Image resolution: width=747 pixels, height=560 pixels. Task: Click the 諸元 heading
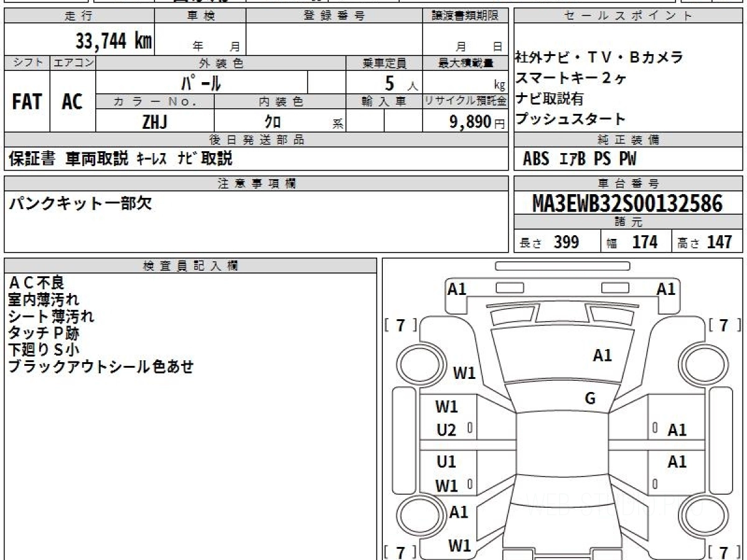click(x=628, y=222)
